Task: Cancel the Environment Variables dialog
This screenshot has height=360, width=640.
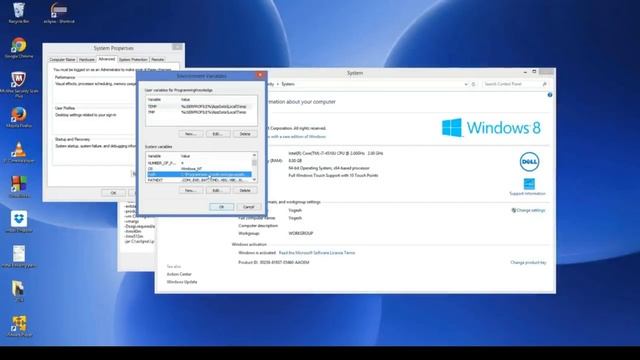Action: [249, 207]
